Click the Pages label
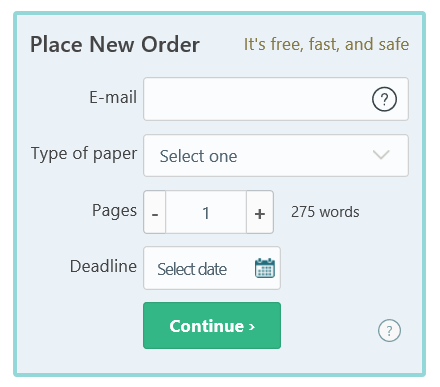Image resolution: width=440 pixels, height=387 pixels. tap(114, 211)
